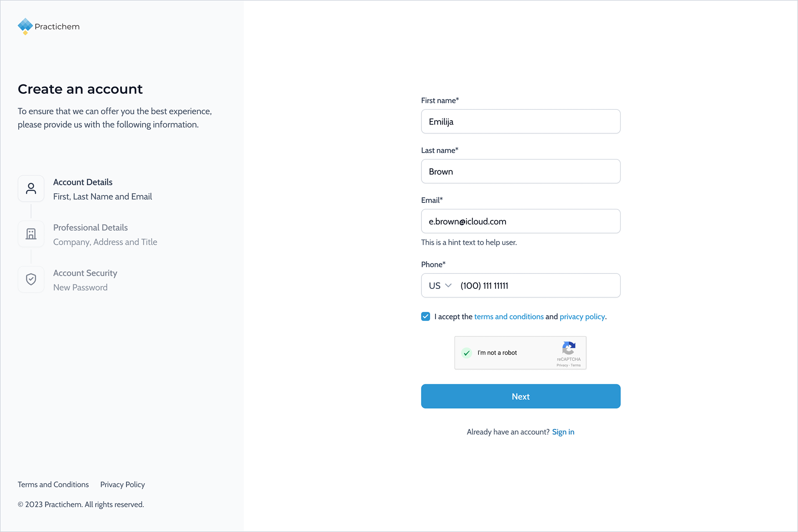Expand the phone country chevron arrow
This screenshot has height=532, width=798.
(x=448, y=286)
